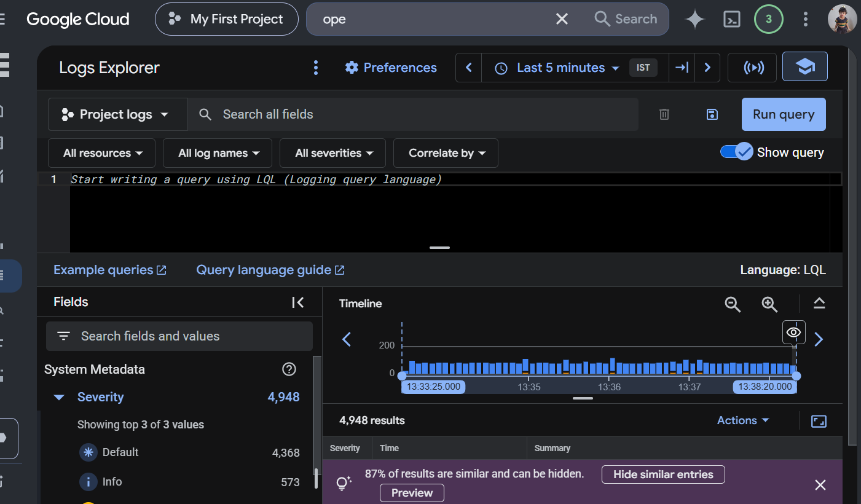861x504 pixels.
Task: Open the Project logs scope dropdown
Action: click(x=117, y=114)
